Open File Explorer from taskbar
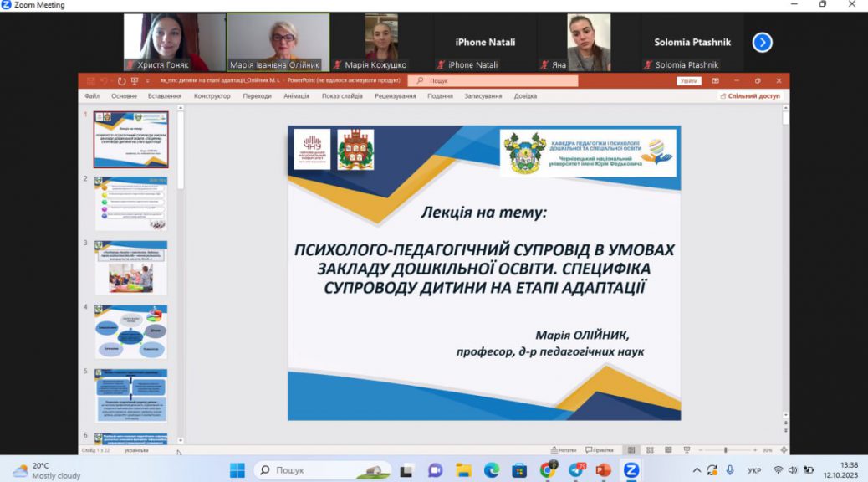The height and width of the screenshot is (482, 868). point(463,470)
